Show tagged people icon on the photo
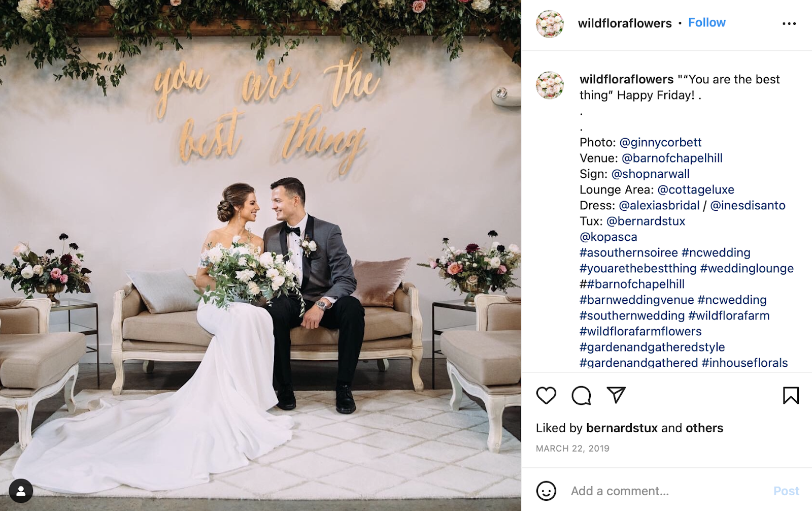The image size is (812, 511). pyautogui.click(x=21, y=491)
